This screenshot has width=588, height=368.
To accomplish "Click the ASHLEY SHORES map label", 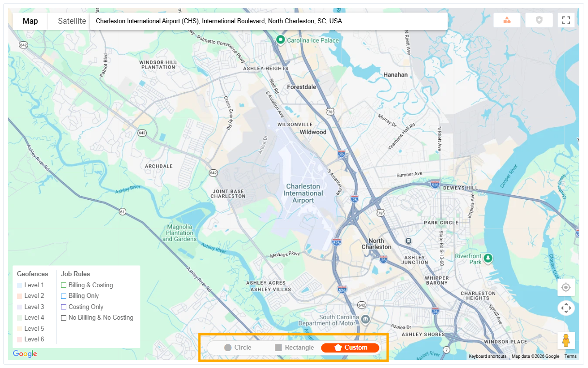I will pos(423,334).
